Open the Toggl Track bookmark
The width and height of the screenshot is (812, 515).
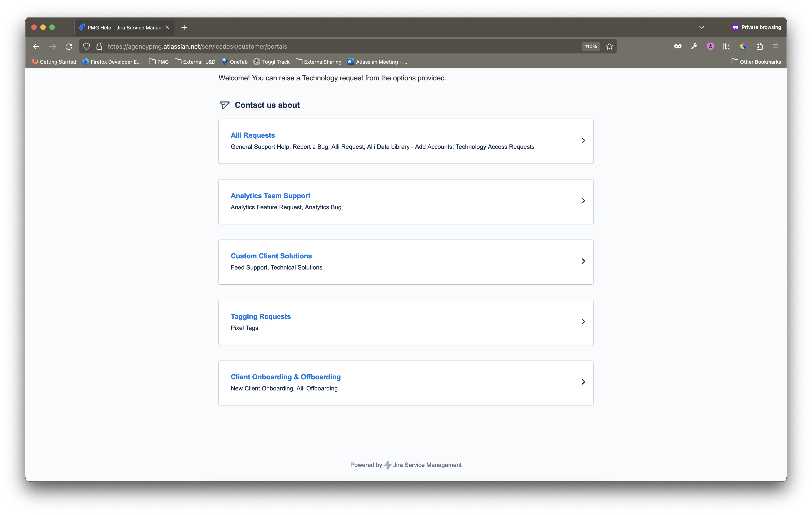[272, 62]
